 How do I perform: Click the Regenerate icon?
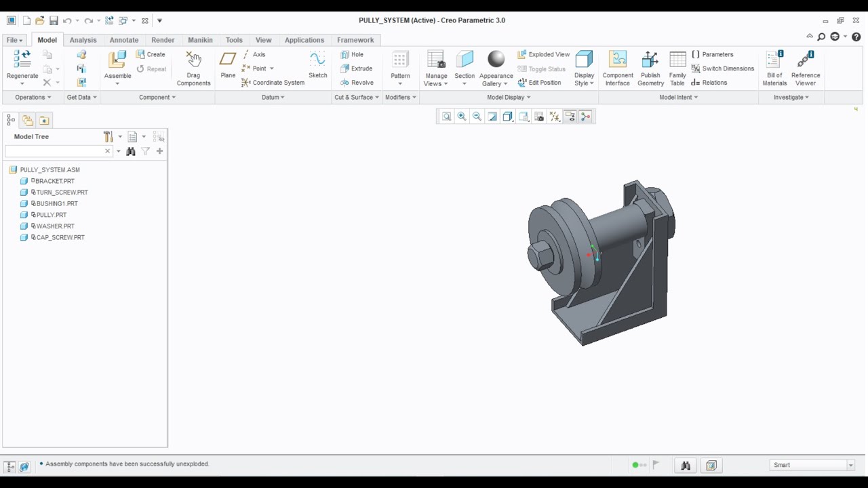pos(22,59)
